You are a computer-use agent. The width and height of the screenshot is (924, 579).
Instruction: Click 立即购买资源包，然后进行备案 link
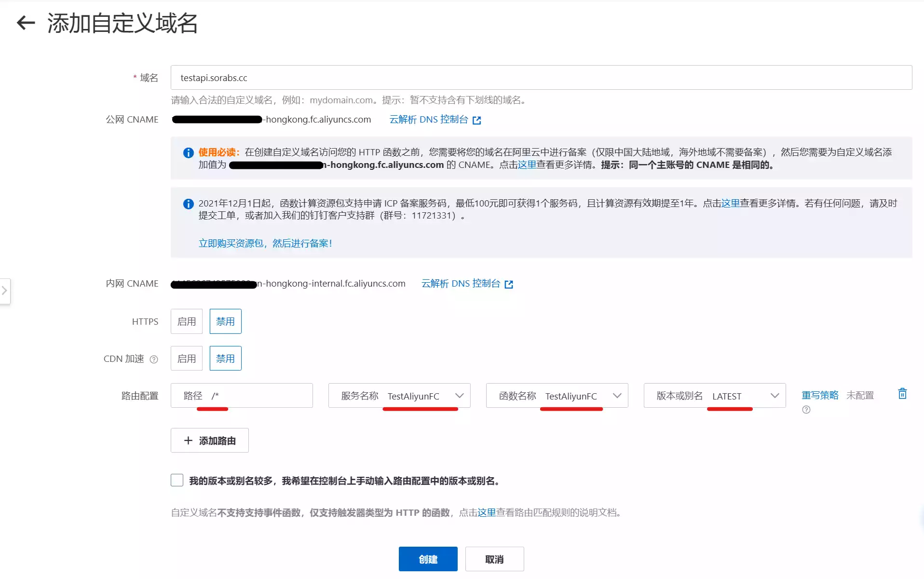click(x=265, y=244)
